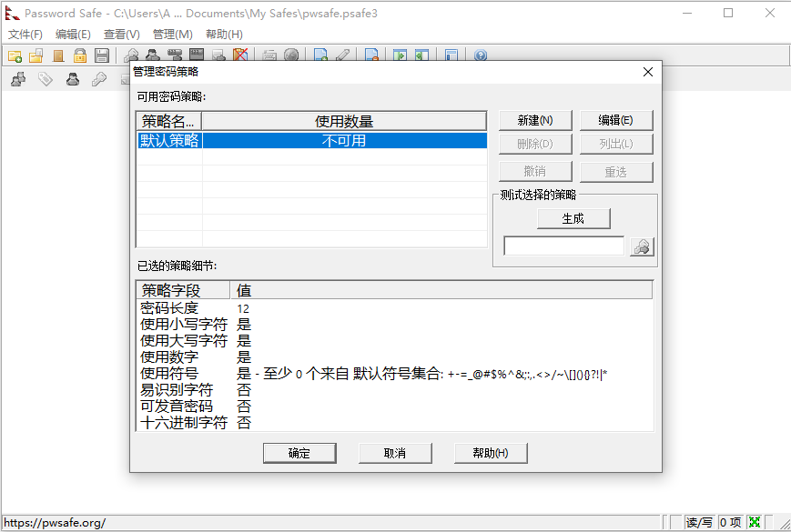This screenshot has width=791, height=532.
Task: Save the database via the floppy disk icon
Action: pos(102,55)
